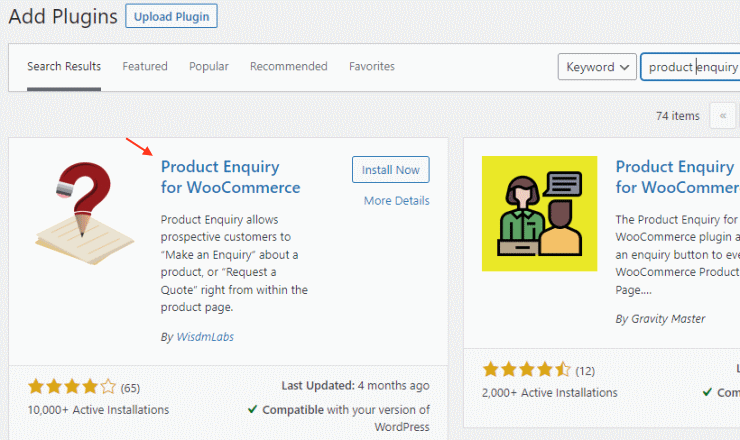
Task: Click the 4.5-star rating of Gravity Master plugin
Action: coord(527,369)
